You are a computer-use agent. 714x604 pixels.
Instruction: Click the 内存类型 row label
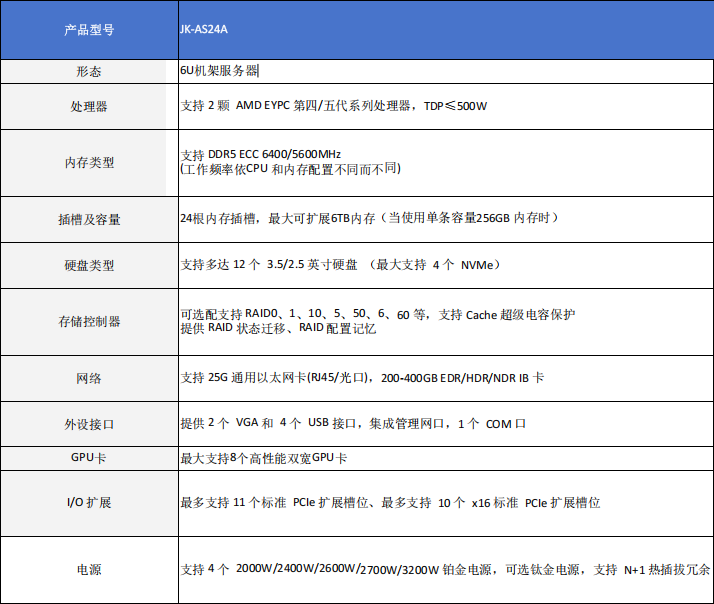click(x=88, y=163)
